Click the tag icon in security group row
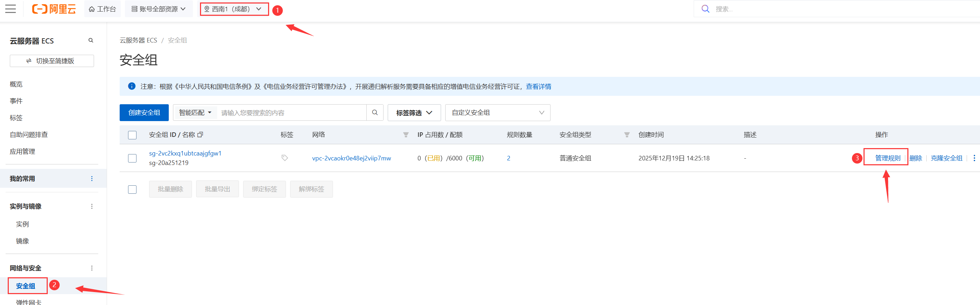Viewport: 980px width, 305px height. click(x=285, y=158)
